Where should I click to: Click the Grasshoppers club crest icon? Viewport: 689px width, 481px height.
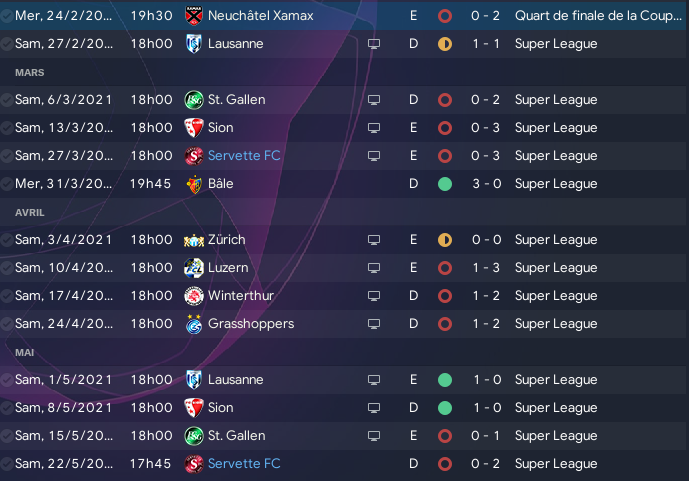(x=193, y=324)
